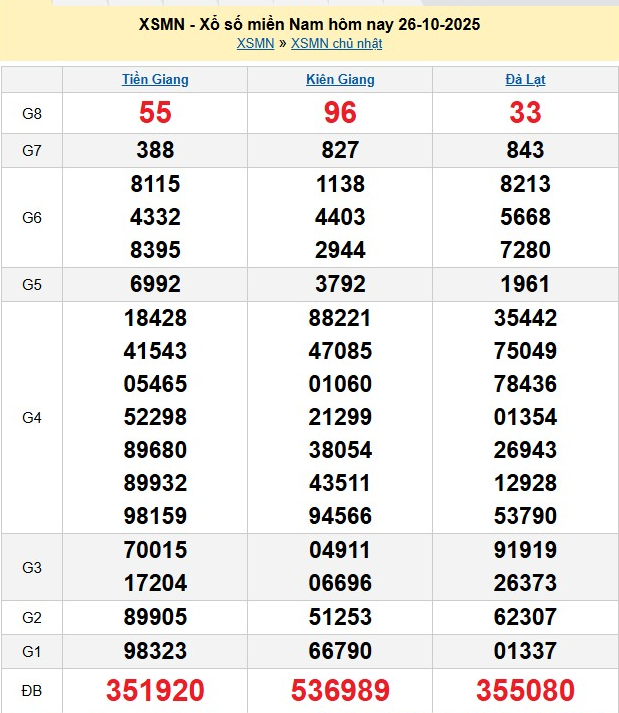Screen dimensions: 619x713
Task: Click the Đà Lạt G8 number 33
Action: (525, 113)
